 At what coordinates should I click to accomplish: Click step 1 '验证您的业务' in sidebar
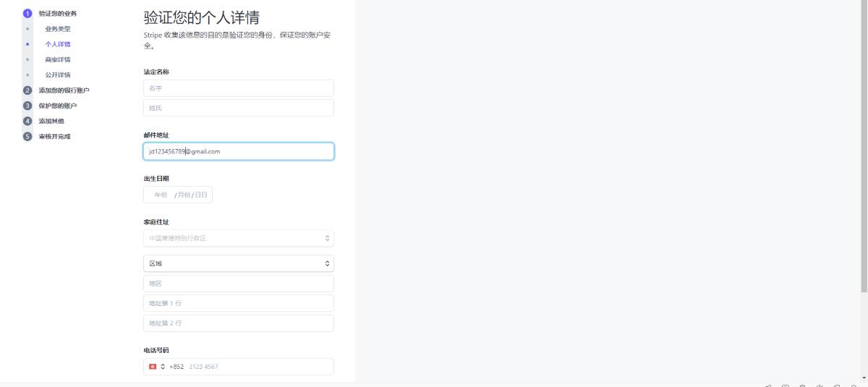coord(58,13)
